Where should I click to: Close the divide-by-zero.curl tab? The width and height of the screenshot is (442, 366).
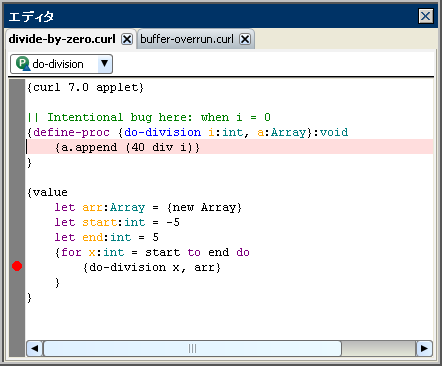pos(127,39)
